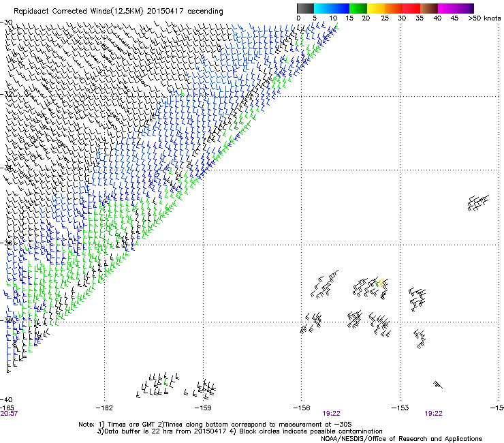
Task: Click the longitude label '-165'
Action: point(7,408)
